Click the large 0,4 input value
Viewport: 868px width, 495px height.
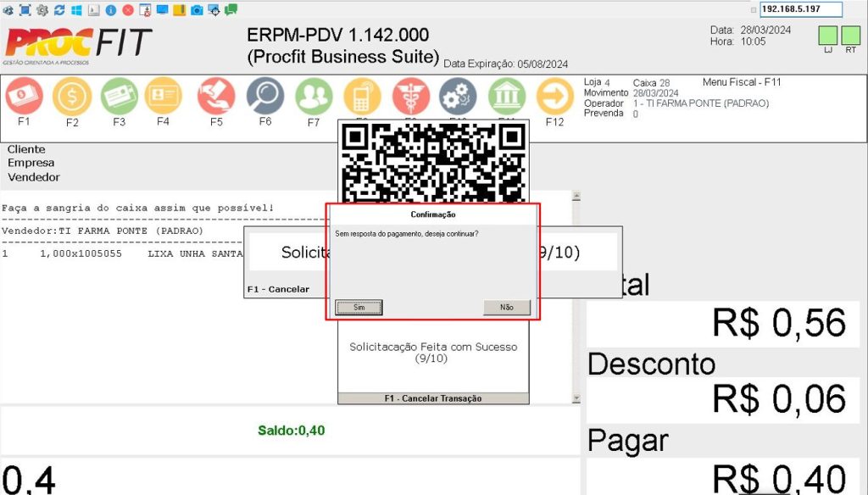28,480
